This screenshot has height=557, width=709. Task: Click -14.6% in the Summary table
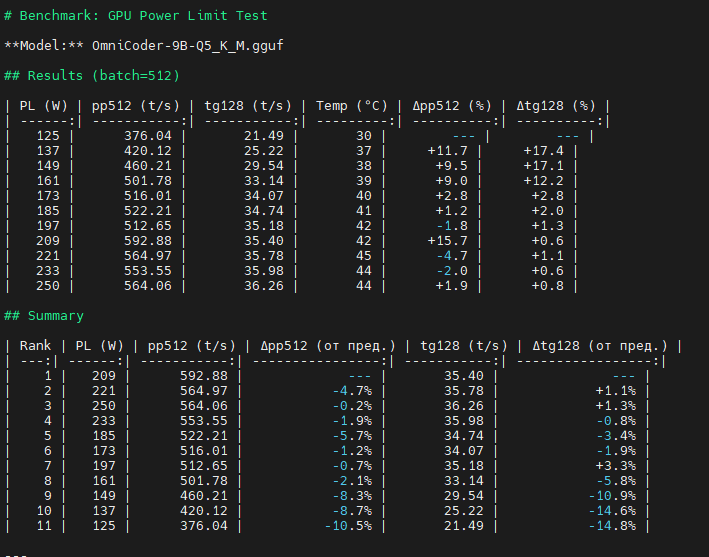tap(612, 511)
